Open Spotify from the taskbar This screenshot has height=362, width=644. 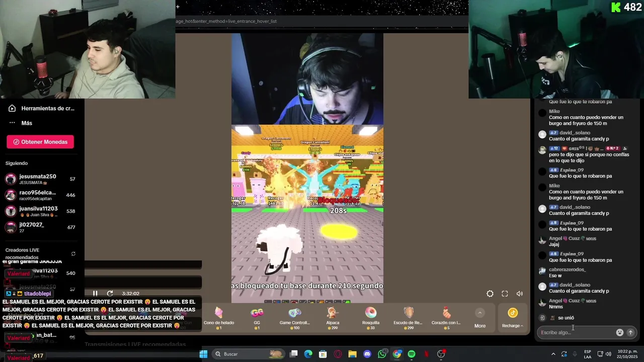pos(412,354)
